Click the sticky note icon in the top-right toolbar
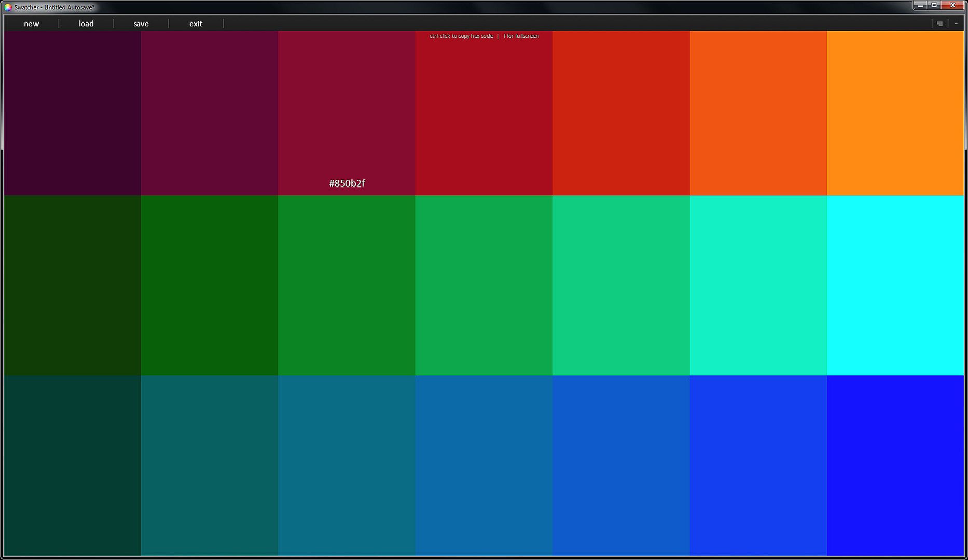The image size is (968, 560). pyautogui.click(x=939, y=24)
